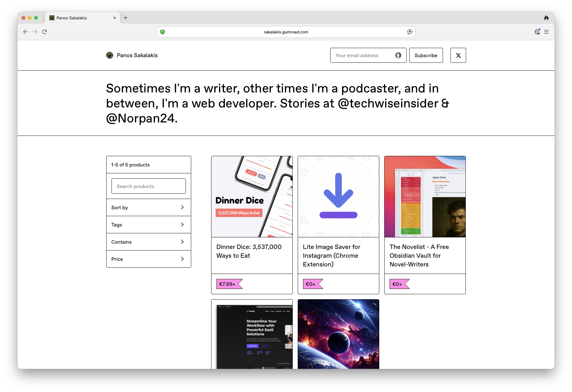Viewport: 572px width, 392px height.
Task: Expand the Contains filter
Action: pos(148,242)
